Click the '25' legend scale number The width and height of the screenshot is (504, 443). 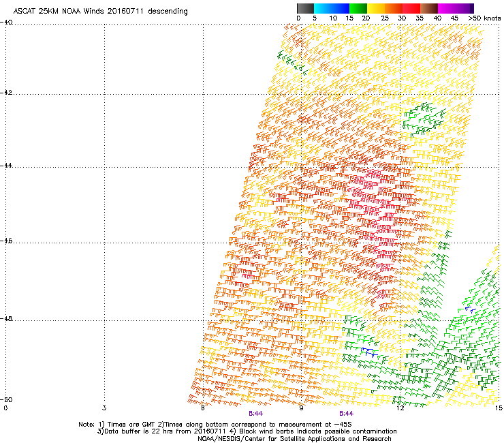[385, 18]
